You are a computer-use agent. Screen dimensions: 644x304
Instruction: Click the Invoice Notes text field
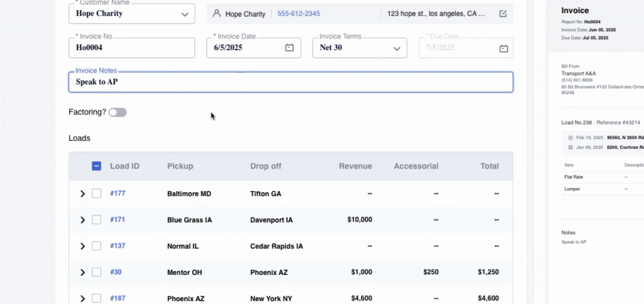[x=290, y=82]
